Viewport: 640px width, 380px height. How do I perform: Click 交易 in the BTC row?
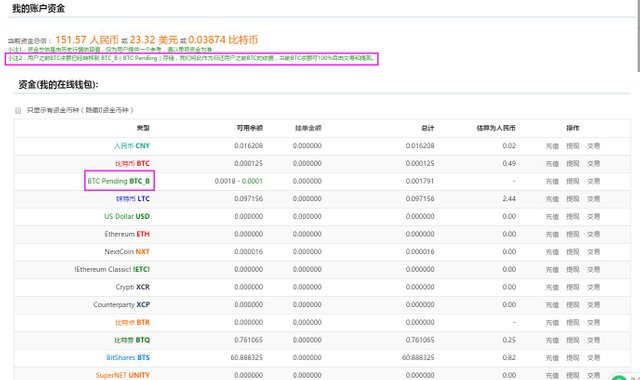pos(593,163)
